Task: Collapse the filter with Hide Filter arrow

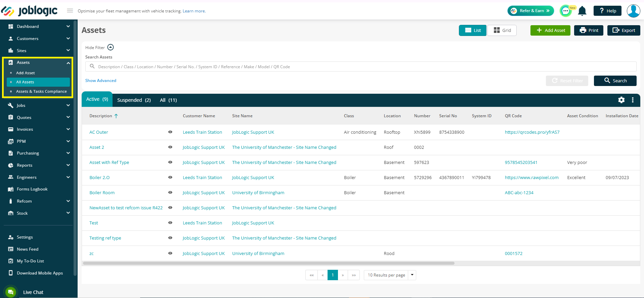Action: click(x=111, y=47)
